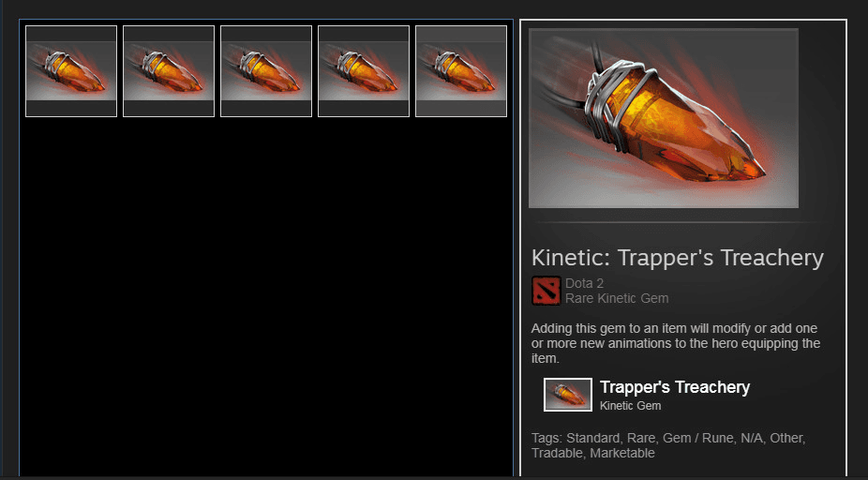
Task: Click the Standard tag
Action: (592, 438)
